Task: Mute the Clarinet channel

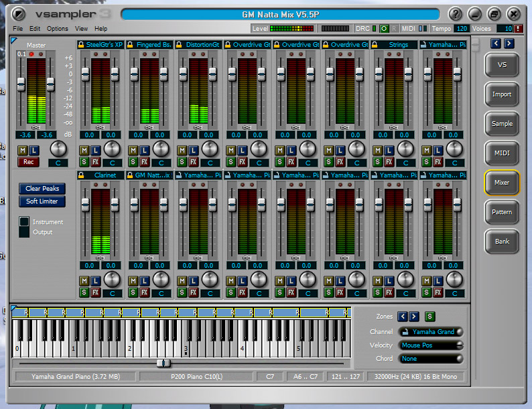Action: tap(84, 281)
